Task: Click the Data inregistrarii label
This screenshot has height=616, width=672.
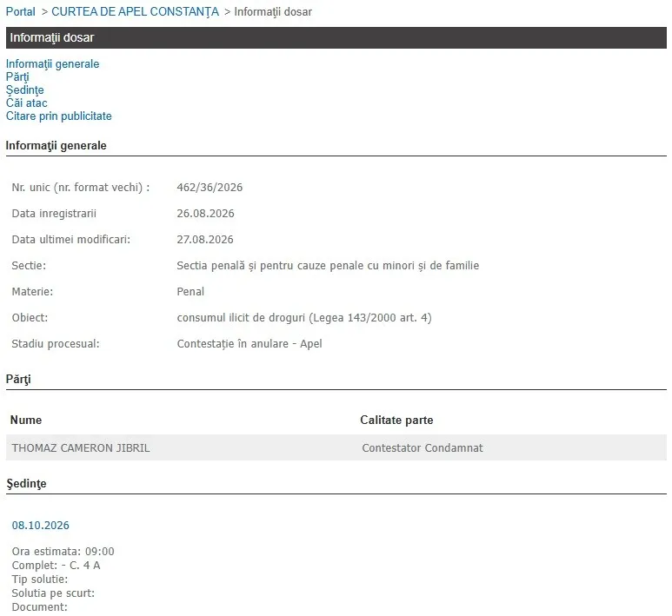Action: tap(54, 214)
